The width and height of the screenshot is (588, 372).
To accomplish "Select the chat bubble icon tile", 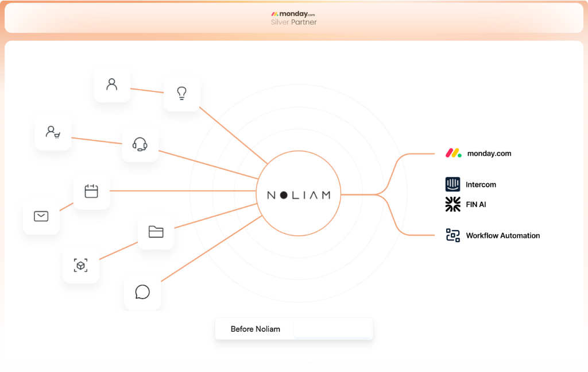I will (142, 292).
